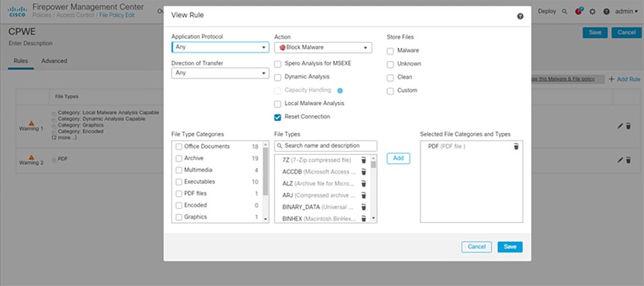Click File Type Categories scrollbar thumb

(265, 171)
